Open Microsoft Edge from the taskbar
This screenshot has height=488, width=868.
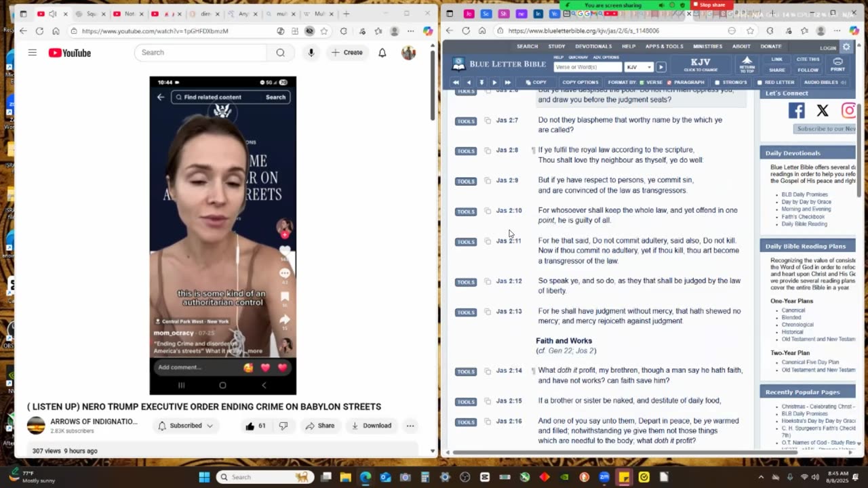[x=366, y=477]
